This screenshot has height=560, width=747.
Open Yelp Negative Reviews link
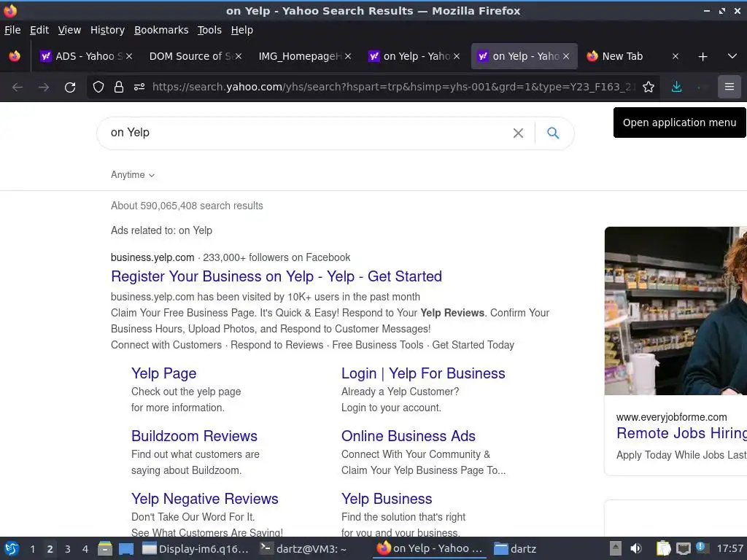205,499
